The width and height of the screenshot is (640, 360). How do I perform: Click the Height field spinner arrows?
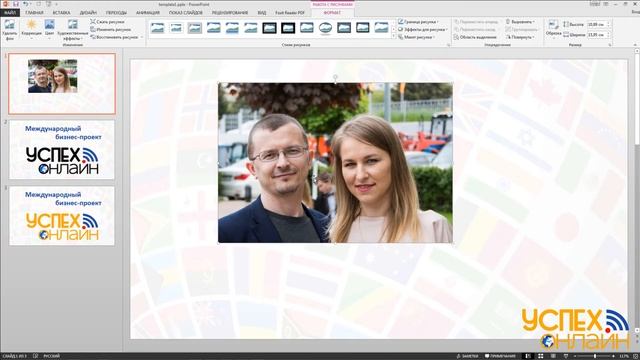[609, 24]
